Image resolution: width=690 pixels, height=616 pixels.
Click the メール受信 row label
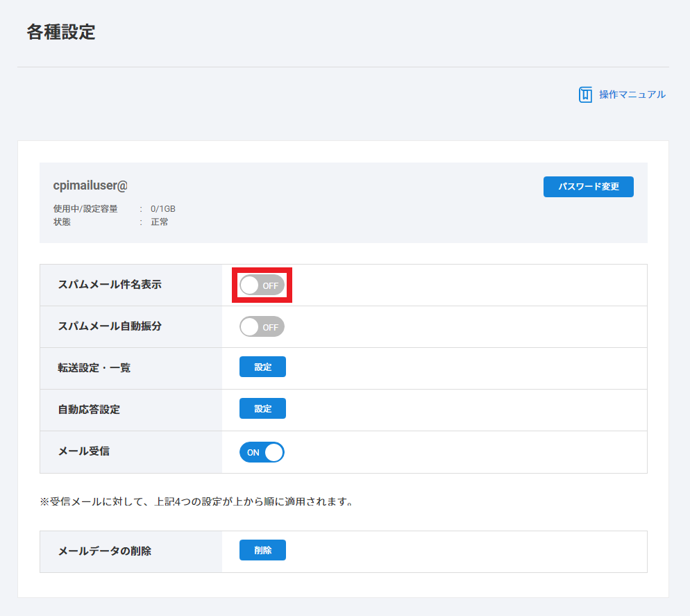tap(84, 451)
